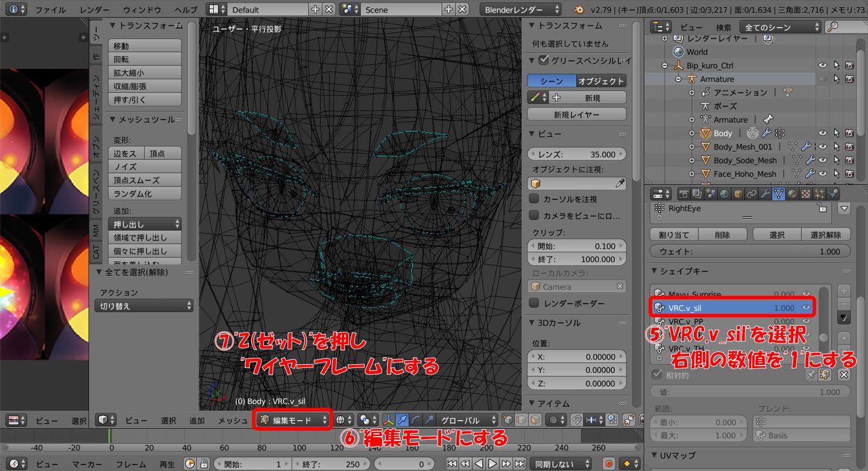Select vertex selection mode icon
This screenshot has height=471, width=868.
coord(507,420)
